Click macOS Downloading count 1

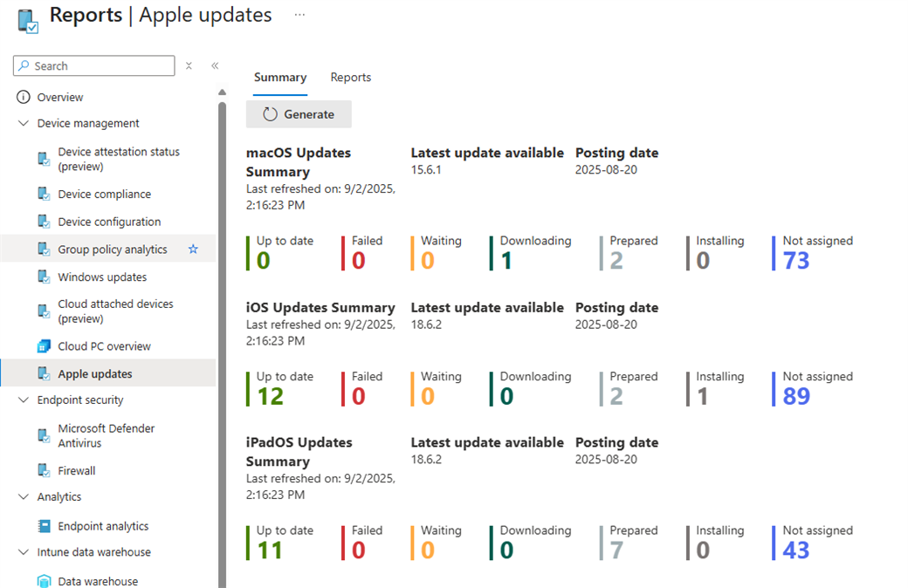click(506, 261)
